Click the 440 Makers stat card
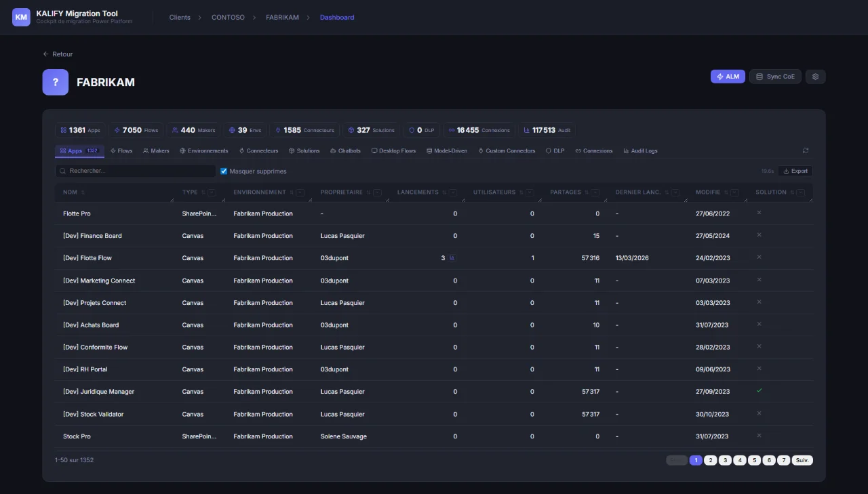Viewport: 868px width, 494px height. point(193,130)
